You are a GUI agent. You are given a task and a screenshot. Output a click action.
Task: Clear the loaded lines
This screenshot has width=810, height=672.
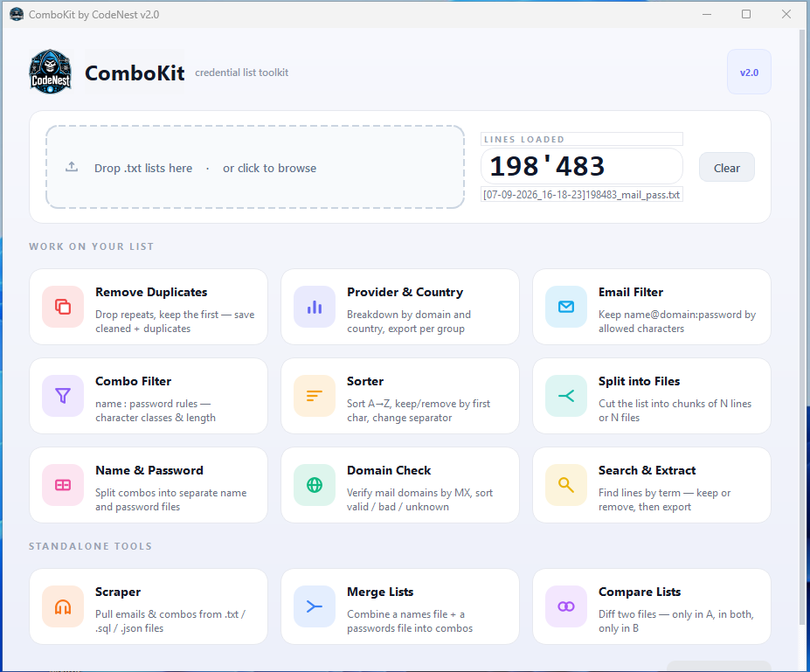pos(726,168)
